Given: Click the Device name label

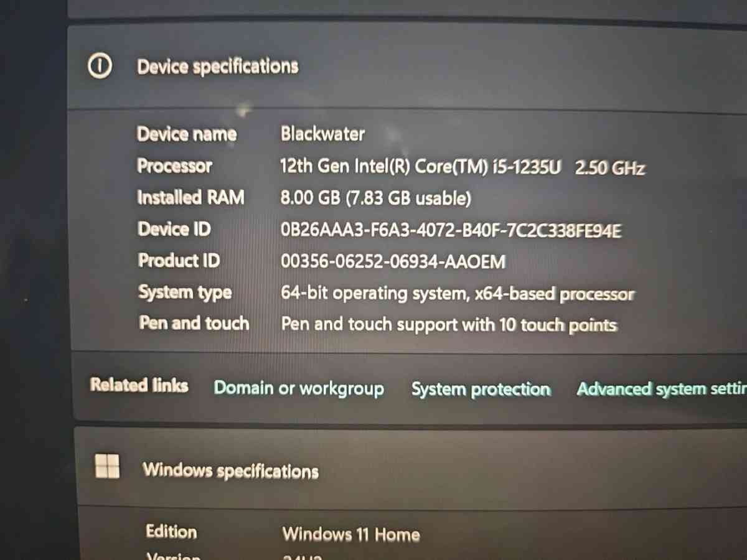Looking at the screenshot, I should 187,134.
